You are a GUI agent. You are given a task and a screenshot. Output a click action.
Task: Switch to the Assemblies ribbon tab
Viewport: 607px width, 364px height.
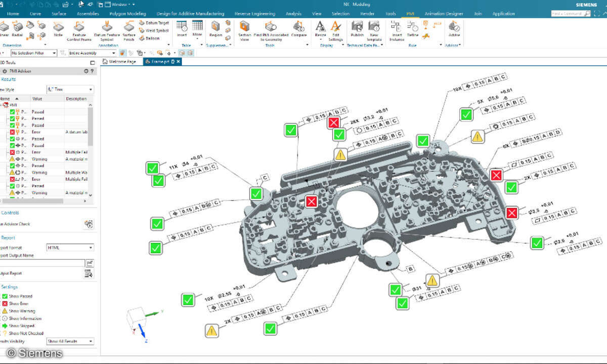pos(88,14)
